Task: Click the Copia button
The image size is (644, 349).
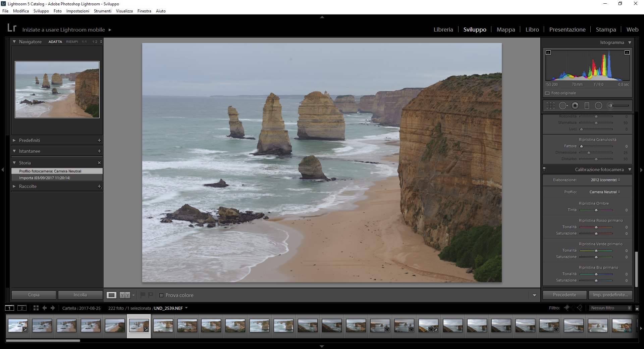Action: click(x=34, y=295)
